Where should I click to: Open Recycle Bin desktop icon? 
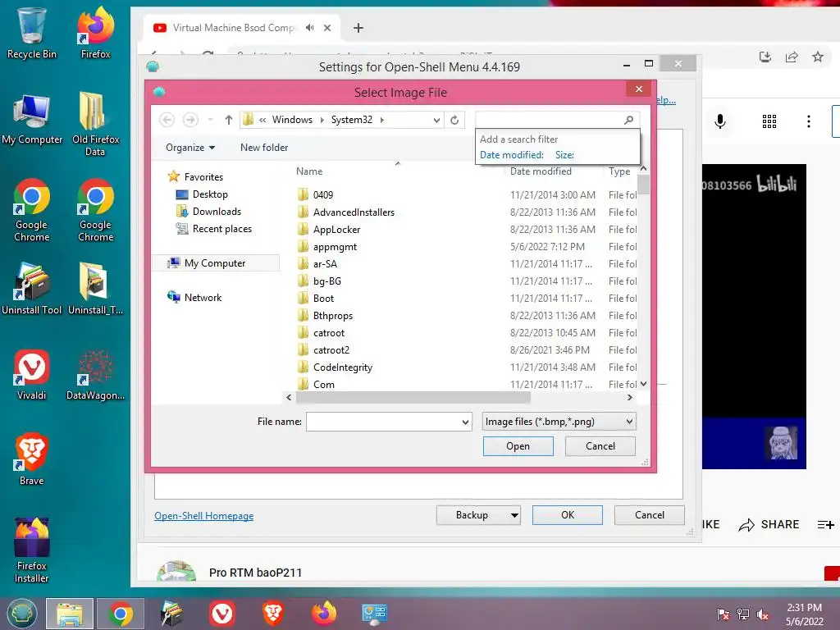(x=31, y=33)
